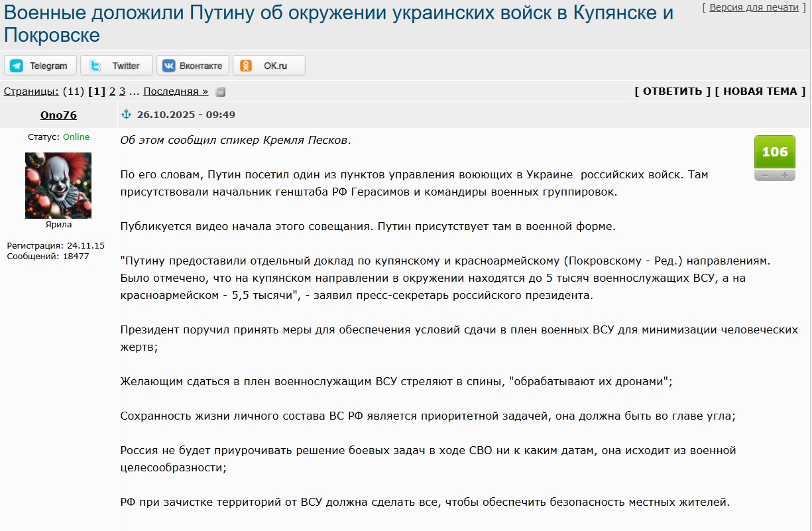812x531 pixels.
Task: Click the rank label Ярила
Action: pyautogui.click(x=58, y=225)
